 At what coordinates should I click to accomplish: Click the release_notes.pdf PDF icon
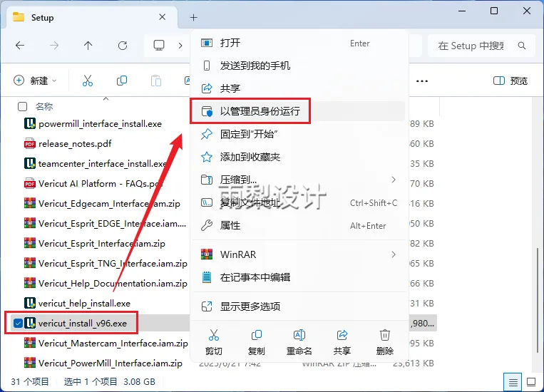[30, 144]
